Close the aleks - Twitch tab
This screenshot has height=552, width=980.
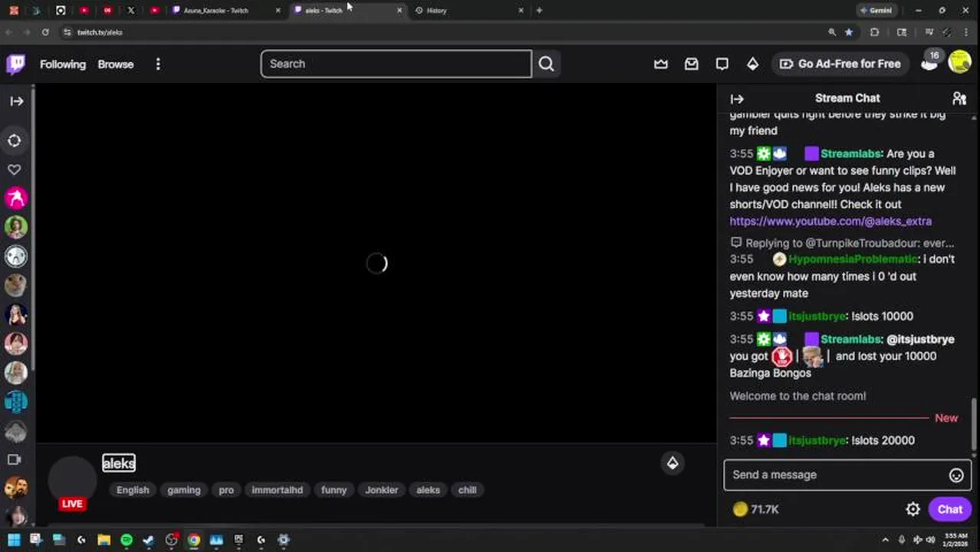pos(399,11)
